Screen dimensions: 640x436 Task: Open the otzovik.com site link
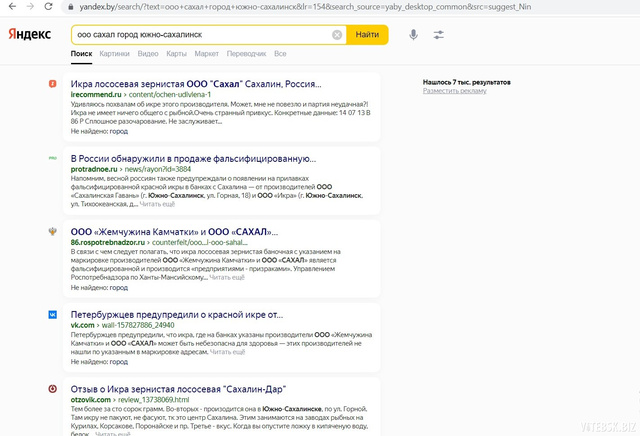click(x=91, y=400)
